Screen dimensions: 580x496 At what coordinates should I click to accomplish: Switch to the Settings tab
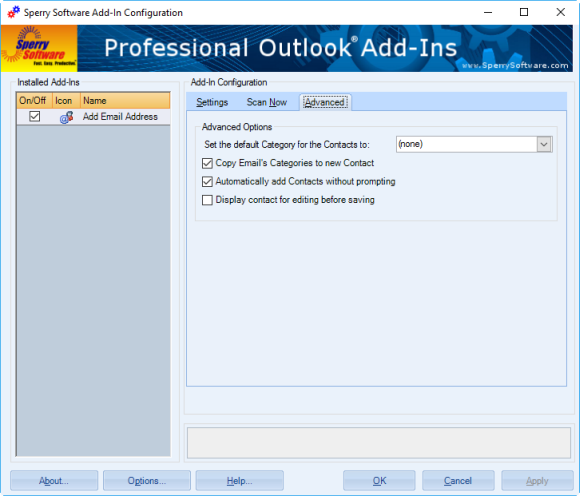(x=212, y=102)
